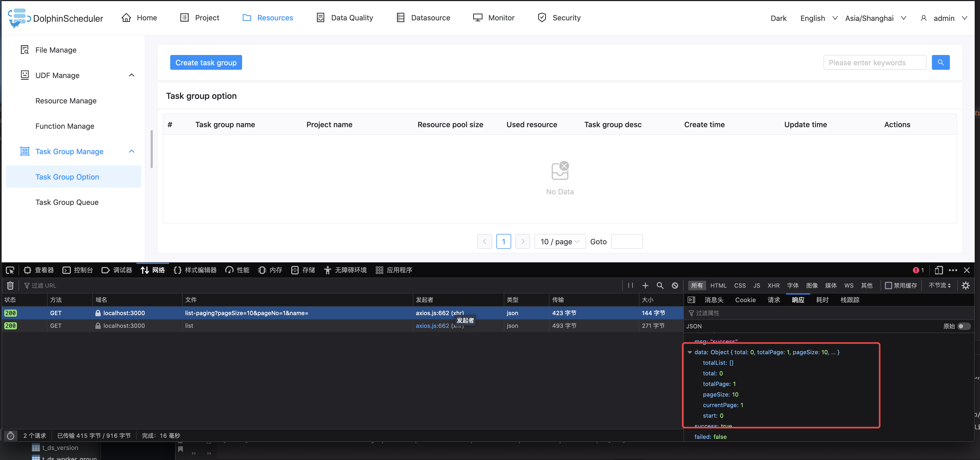The image size is (980, 460).
Task: Click the DolphinScheduler logo
Action: [56, 18]
